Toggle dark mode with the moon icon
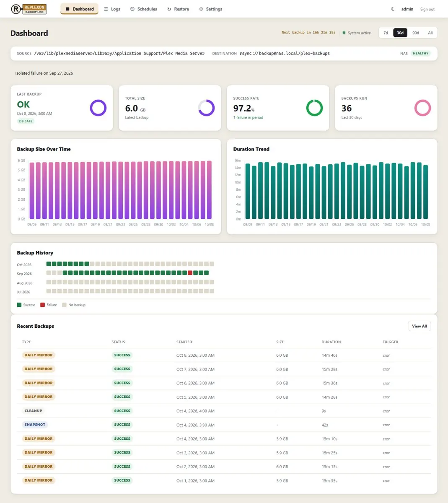Viewport: 448px width, 503px height. point(393,9)
